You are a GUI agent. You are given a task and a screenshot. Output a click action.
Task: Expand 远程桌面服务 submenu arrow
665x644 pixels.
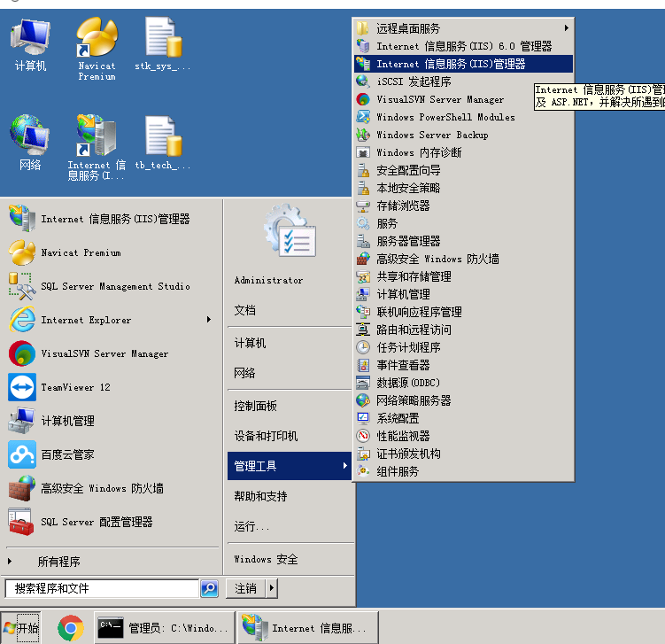point(566,28)
